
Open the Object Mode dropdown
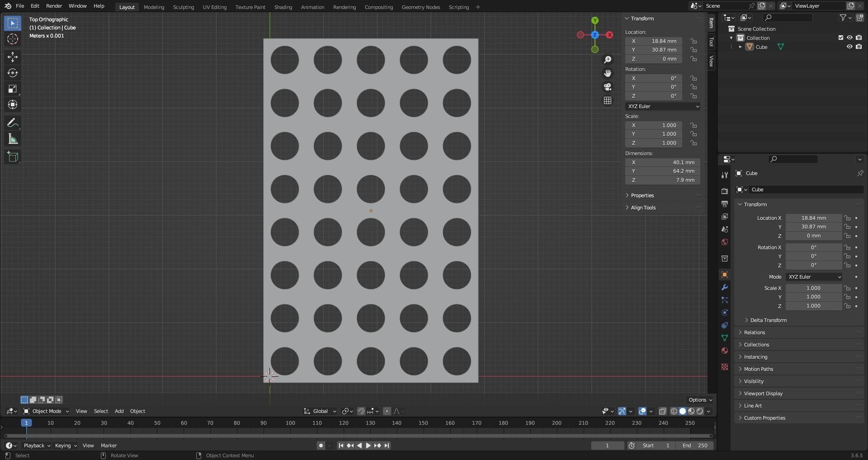point(46,411)
